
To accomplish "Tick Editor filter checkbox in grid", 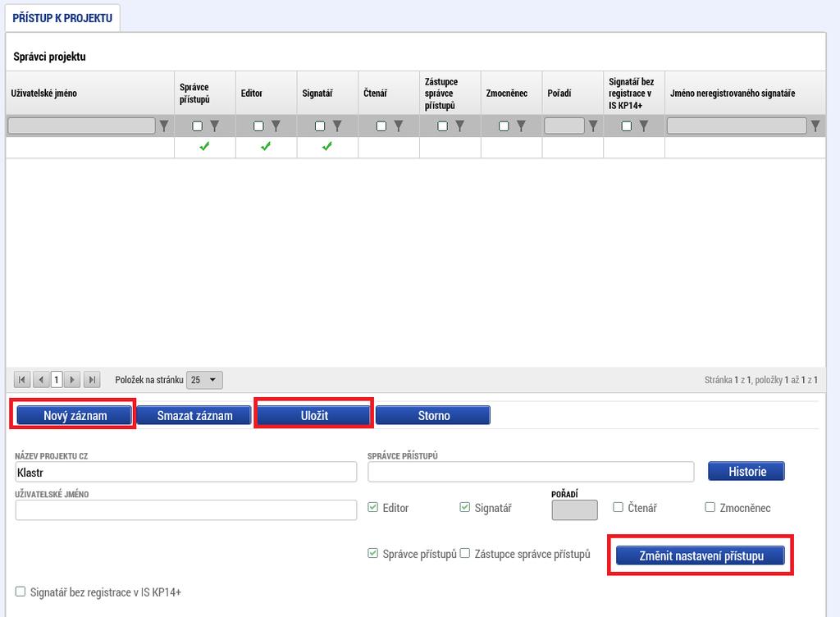I will [x=258, y=126].
